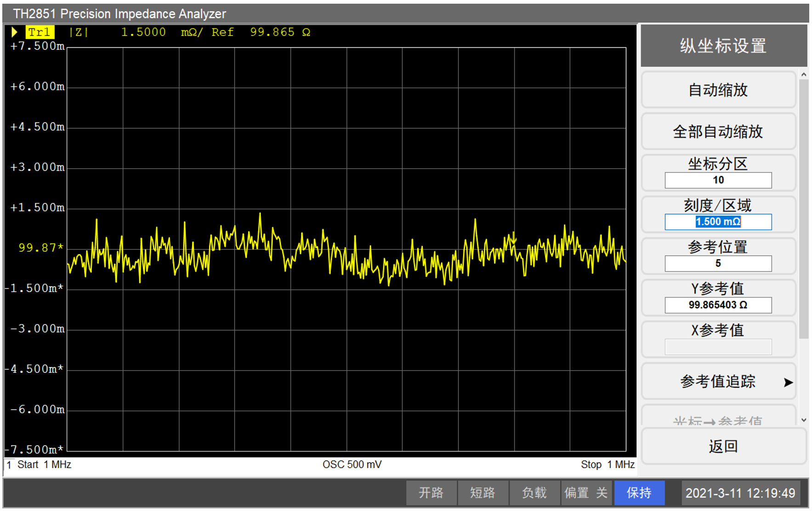Click the 自动缩放 auto scale button
This screenshot has width=812, height=513.
[x=718, y=90]
